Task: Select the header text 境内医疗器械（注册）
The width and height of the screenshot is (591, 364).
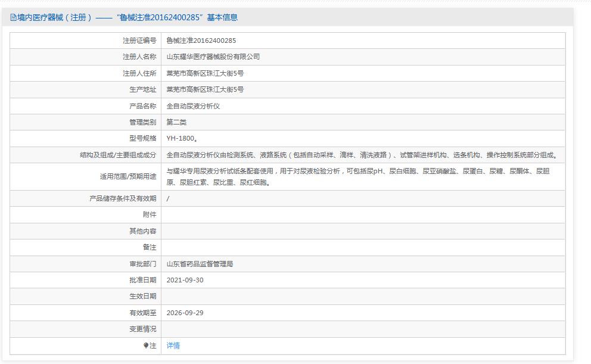Action: (x=55, y=17)
